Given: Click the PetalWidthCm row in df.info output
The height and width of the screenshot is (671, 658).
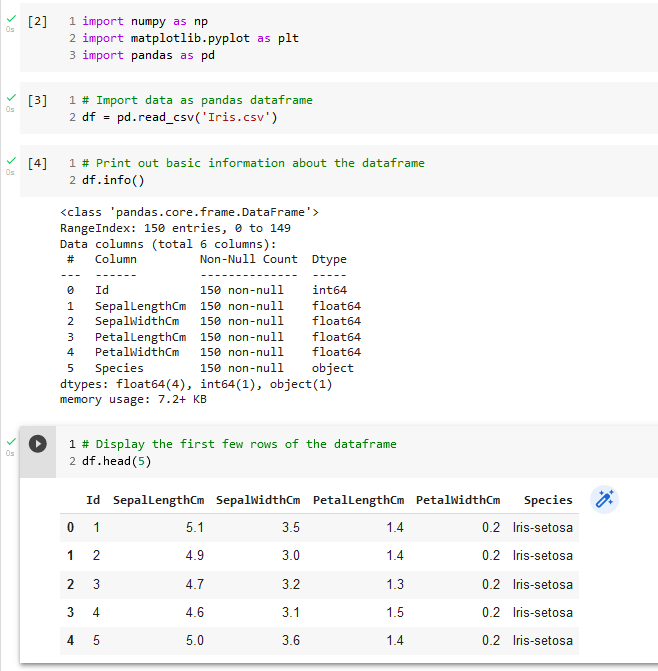Looking at the screenshot, I should pyautogui.click(x=213, y=352).
